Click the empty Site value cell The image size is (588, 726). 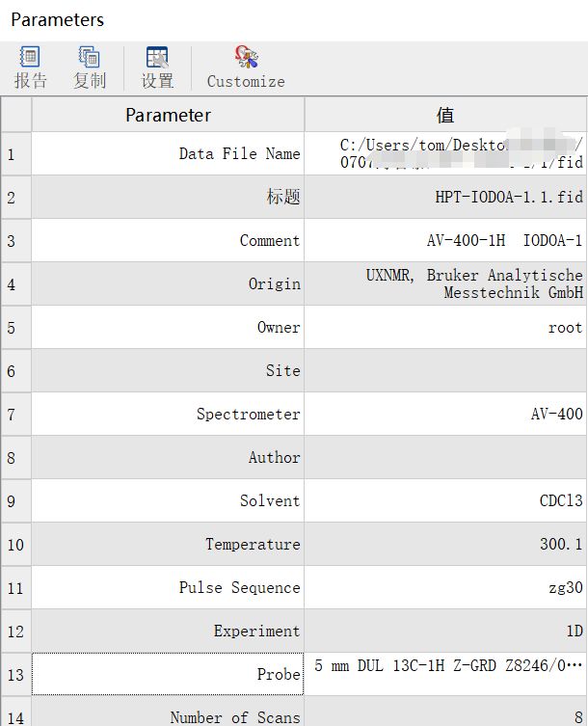point(445,370)
